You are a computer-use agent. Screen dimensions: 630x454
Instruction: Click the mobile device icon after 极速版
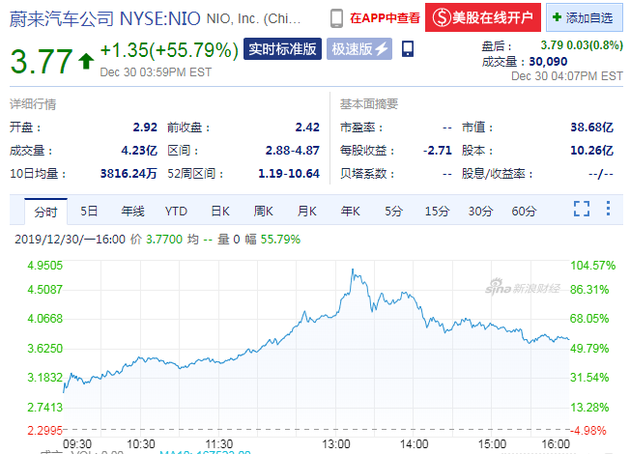pyautogui.click(x=408, y=49)
